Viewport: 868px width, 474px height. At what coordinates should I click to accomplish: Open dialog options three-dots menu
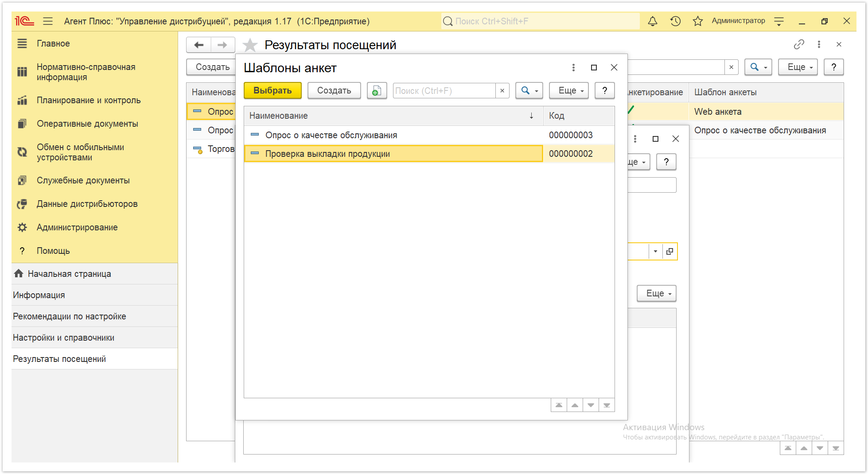tap(573, 67)
